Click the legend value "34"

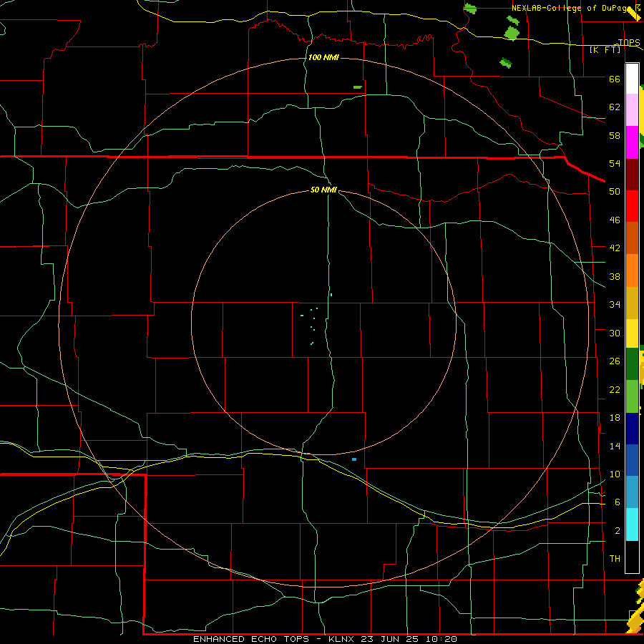[615, 304]
